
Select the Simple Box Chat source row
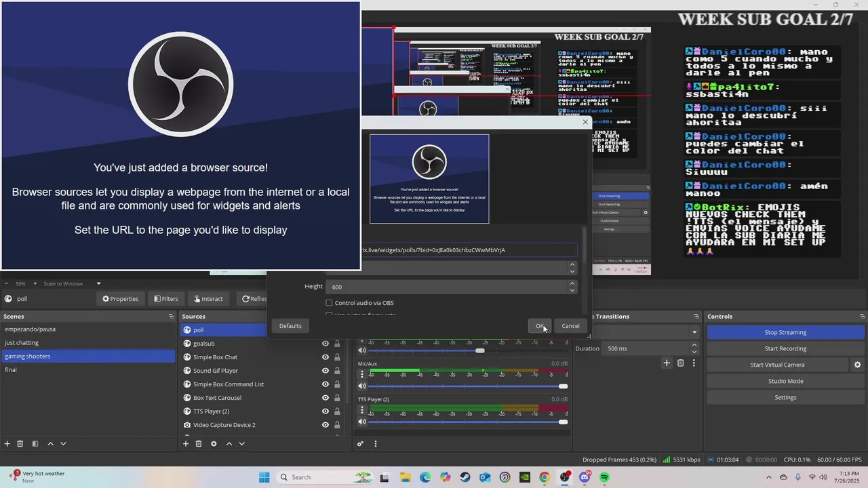[x=261, y=357]
